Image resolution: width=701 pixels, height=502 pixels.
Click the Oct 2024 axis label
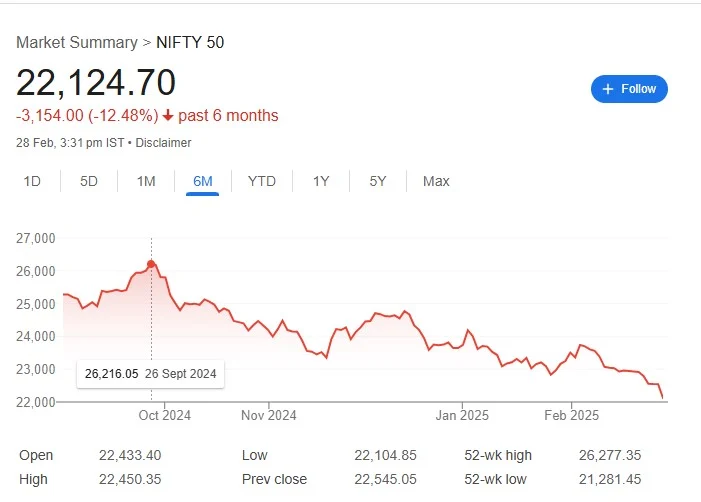point(165,415)
